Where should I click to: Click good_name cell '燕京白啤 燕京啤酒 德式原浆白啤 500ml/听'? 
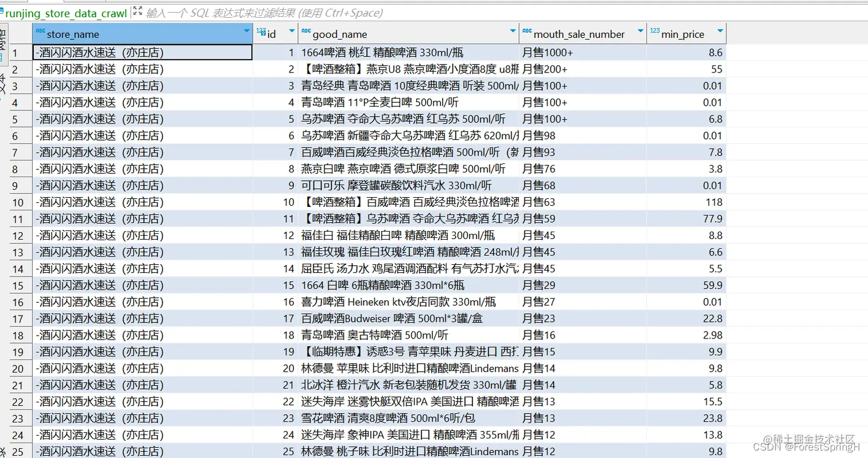(409, 169)
